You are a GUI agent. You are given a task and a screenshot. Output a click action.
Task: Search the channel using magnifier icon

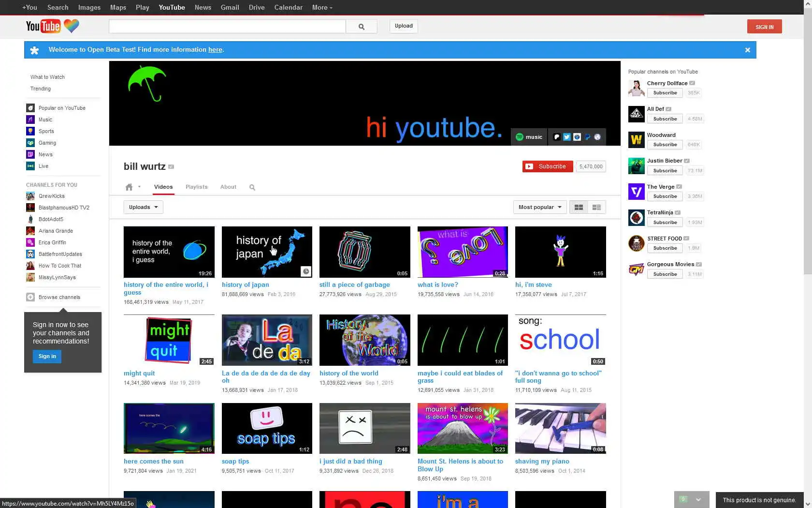pyautogui.click(x=252, y=187)
